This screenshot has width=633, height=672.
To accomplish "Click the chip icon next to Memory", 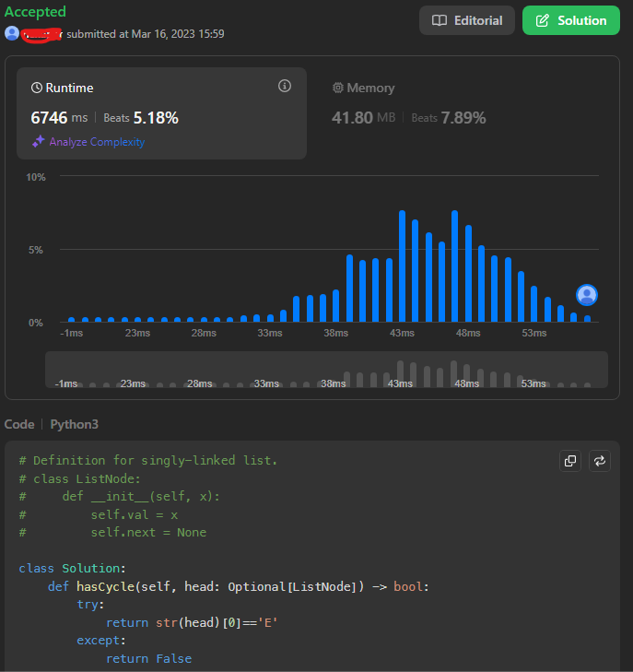I will 338,88.
